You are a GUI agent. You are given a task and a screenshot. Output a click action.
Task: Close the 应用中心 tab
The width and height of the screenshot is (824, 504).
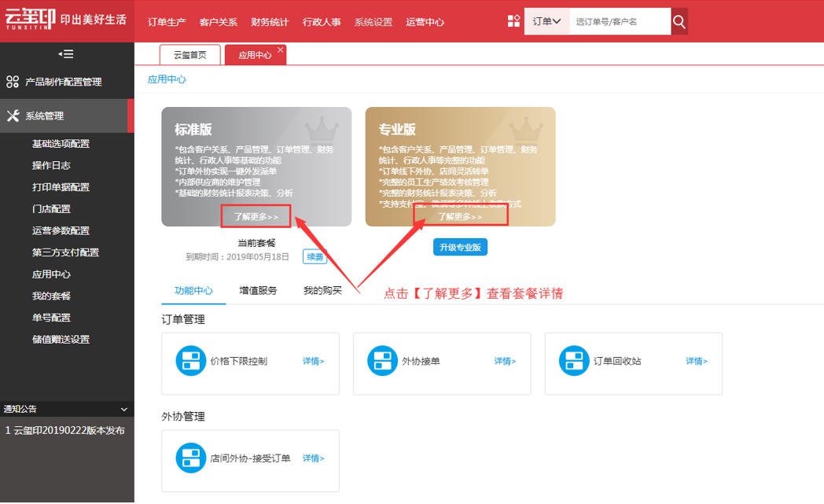pyautogui.click(x=281, y=50)
